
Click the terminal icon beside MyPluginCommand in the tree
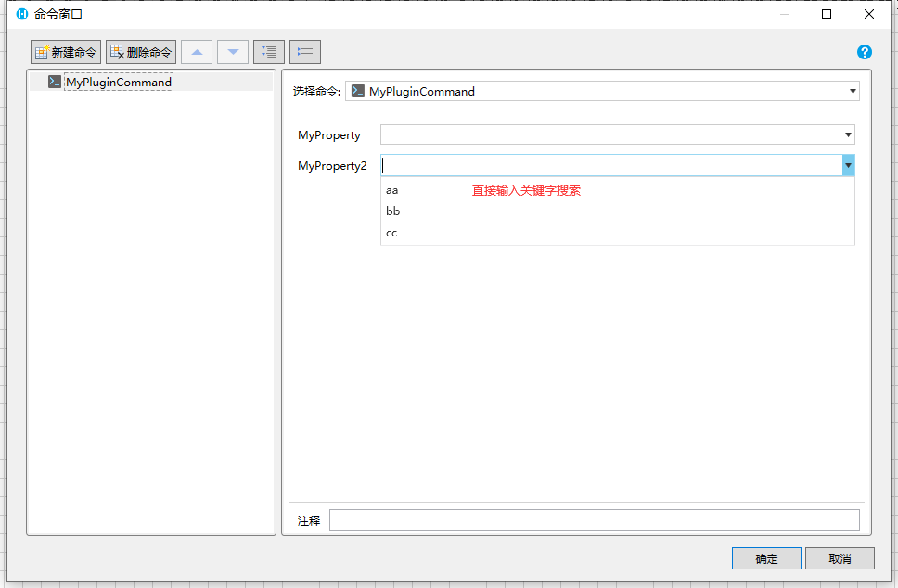(x=55, y=82)
